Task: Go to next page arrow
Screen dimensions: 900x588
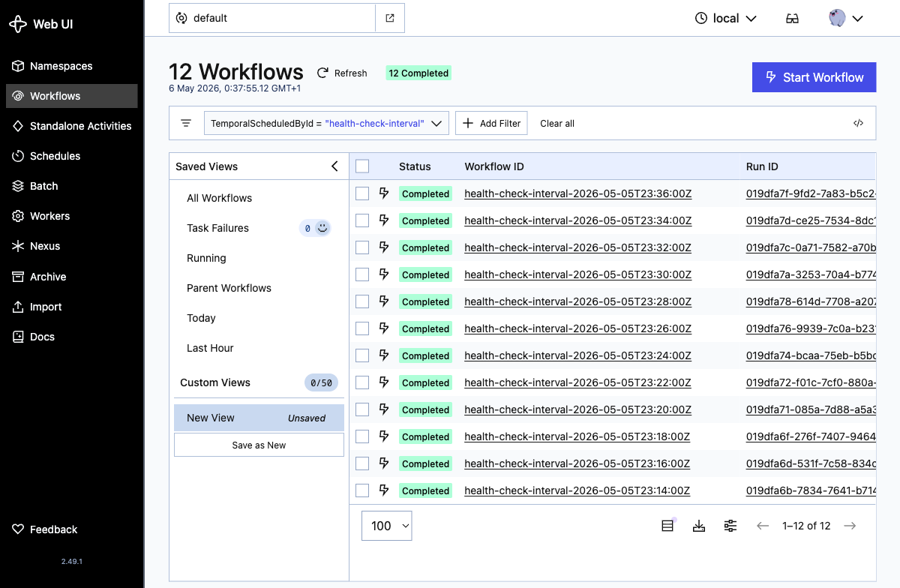Action: 850,526
